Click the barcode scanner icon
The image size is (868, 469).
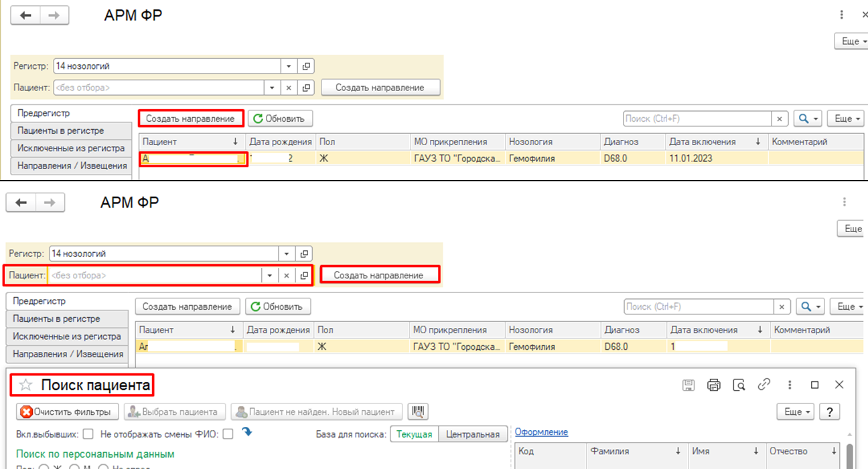point(419,411)
